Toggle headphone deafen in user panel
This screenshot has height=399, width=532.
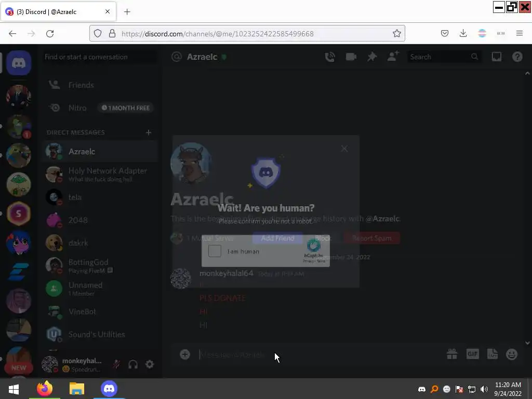click(x=133, y=364)
